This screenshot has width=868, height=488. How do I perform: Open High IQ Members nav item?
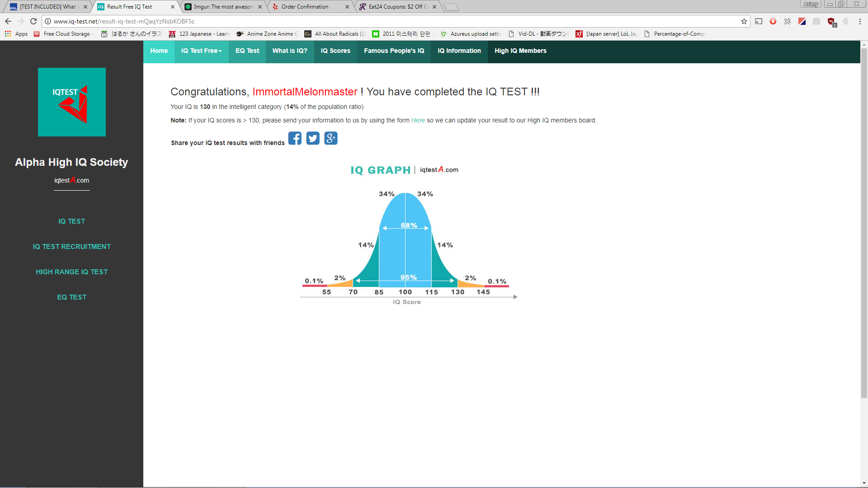520,51
